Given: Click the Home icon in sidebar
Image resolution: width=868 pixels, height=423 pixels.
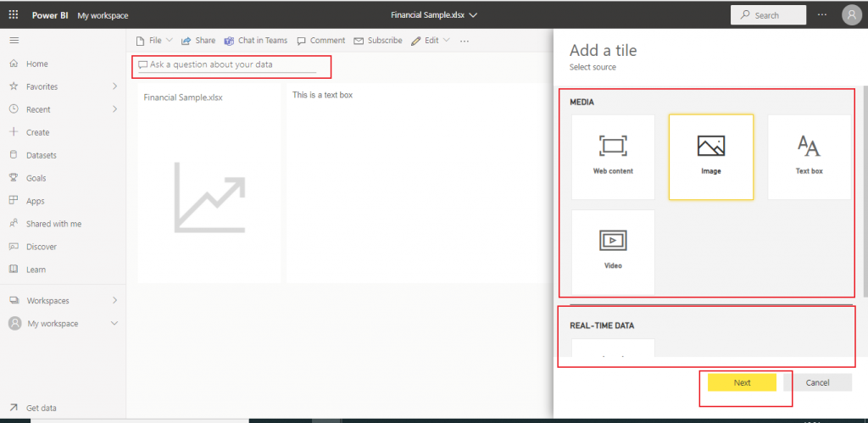Looking at the screenshot, I should tap(14, 64).
